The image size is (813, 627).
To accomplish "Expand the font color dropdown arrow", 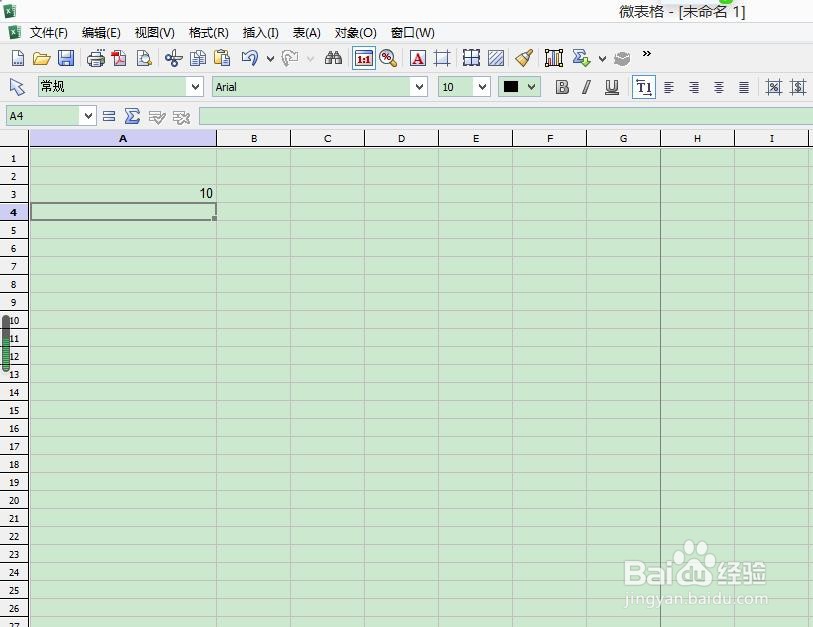I will 531,87.
